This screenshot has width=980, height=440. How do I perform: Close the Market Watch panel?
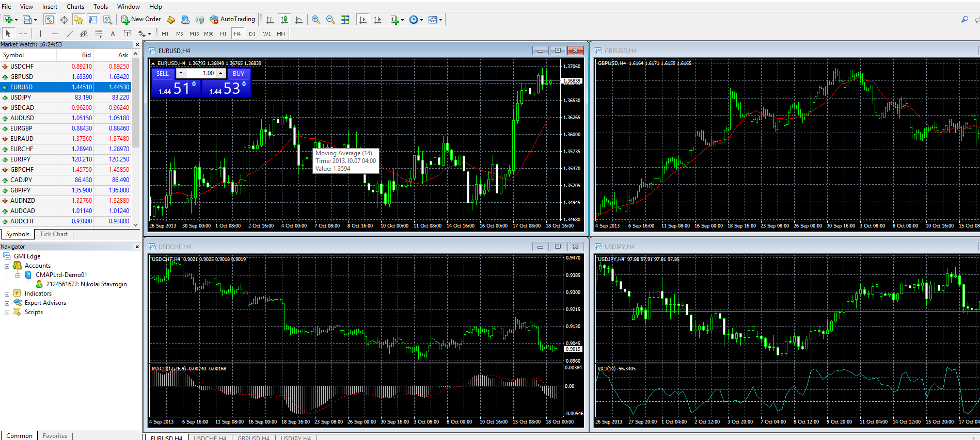click(137, 45)
